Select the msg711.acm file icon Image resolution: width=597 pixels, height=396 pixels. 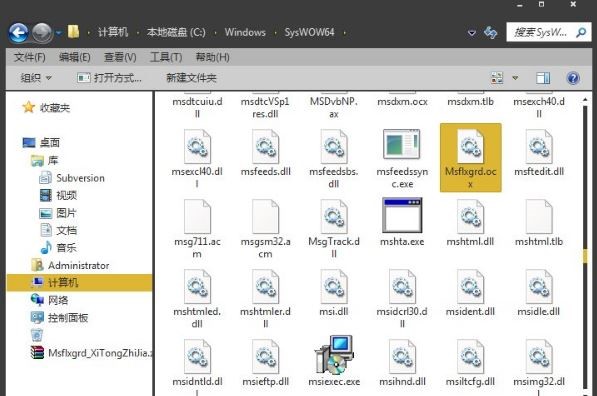197,217
